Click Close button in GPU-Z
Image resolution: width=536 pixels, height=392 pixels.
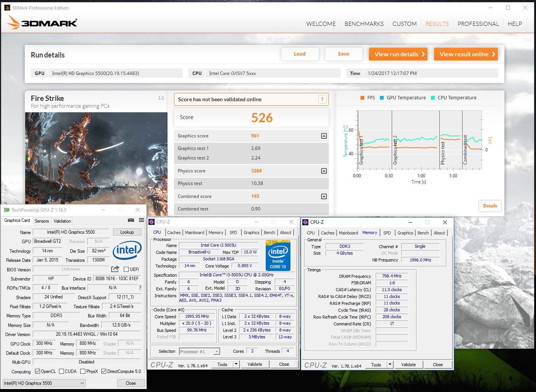pos(131,383)
